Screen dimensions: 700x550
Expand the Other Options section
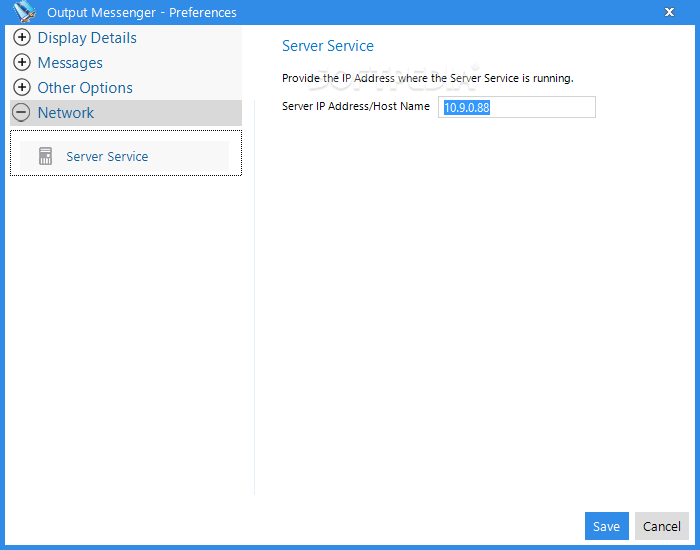tap(21, 88)
